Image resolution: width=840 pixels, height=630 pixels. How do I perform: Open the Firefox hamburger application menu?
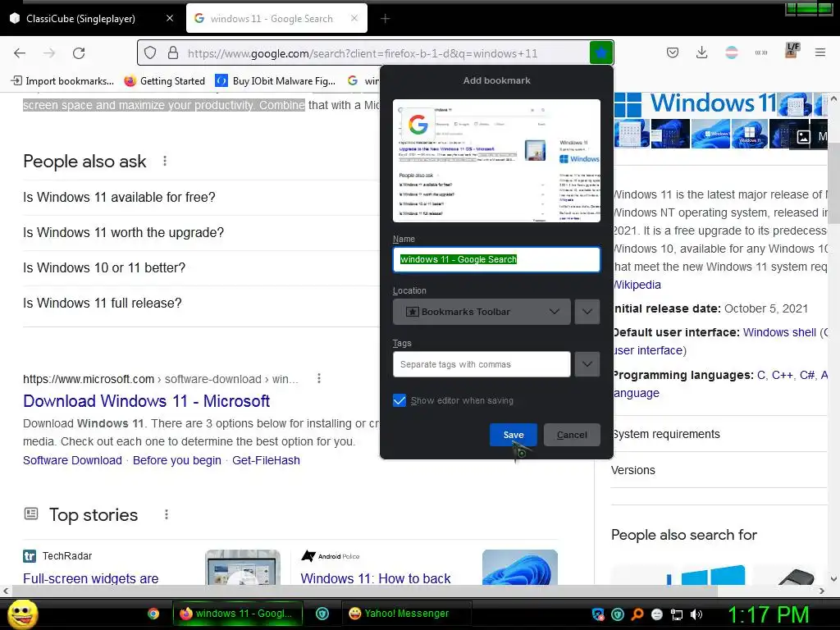(820, 52)
